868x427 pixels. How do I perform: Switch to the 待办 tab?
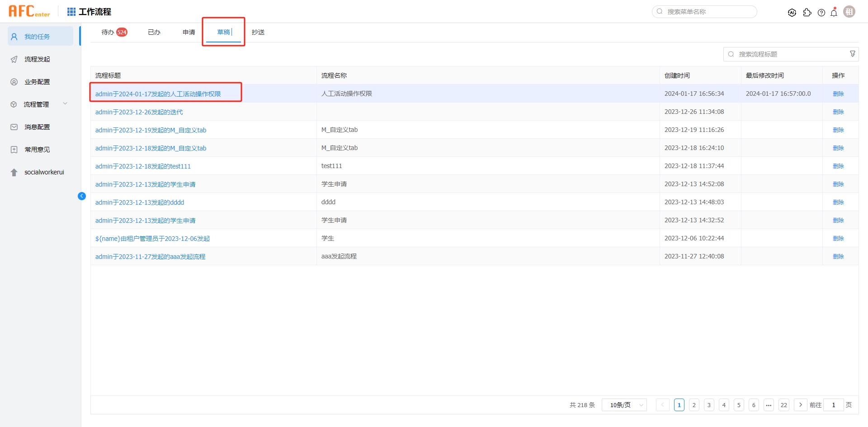point(108,32)
